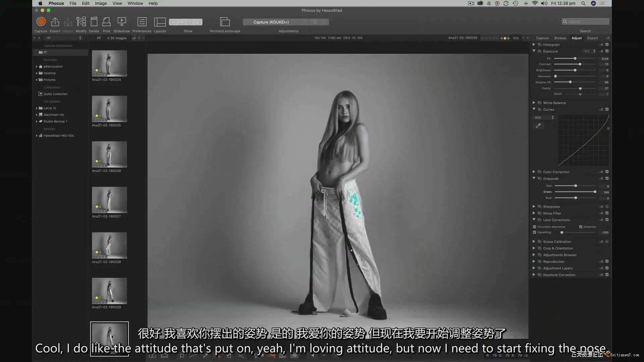Expand the Sharpness panel
This screenshot has height=362, width=644.
pos(534,207)
